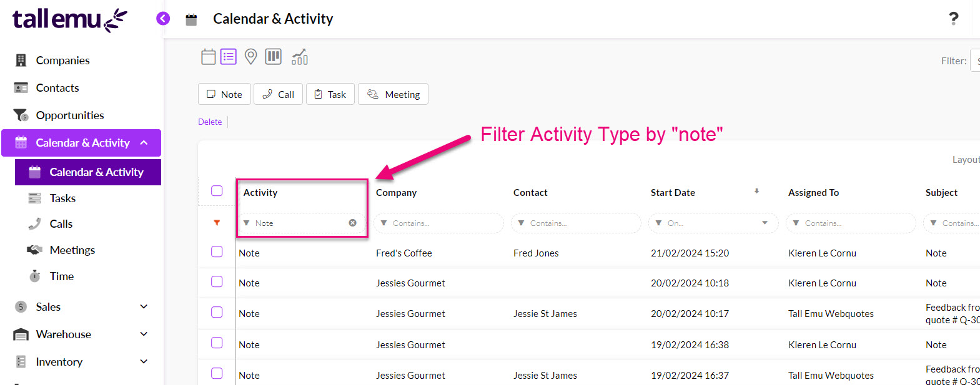Click the Fred's Coffee company cell
980x385 pixels.
pyautogui.click(x=404, y=253)
